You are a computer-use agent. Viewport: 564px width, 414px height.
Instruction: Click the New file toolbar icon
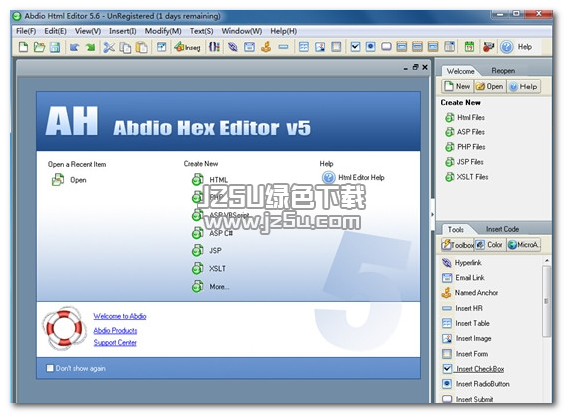click(23, 47)
